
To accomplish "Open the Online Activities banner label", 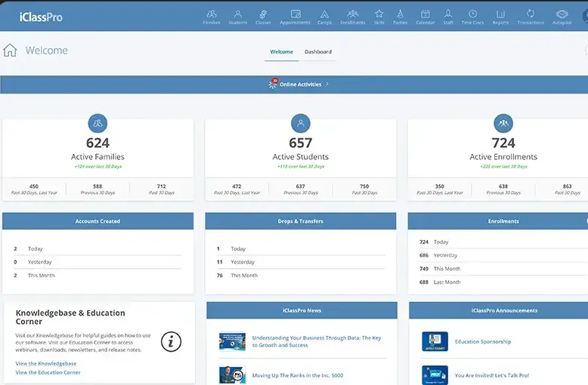I will tap(300, 85).
